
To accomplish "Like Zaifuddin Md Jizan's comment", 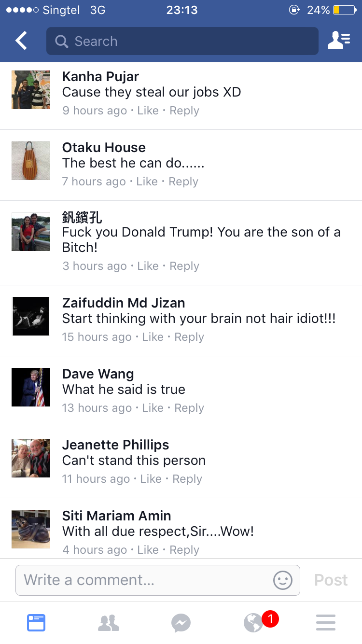I will (x=153, y=337).
